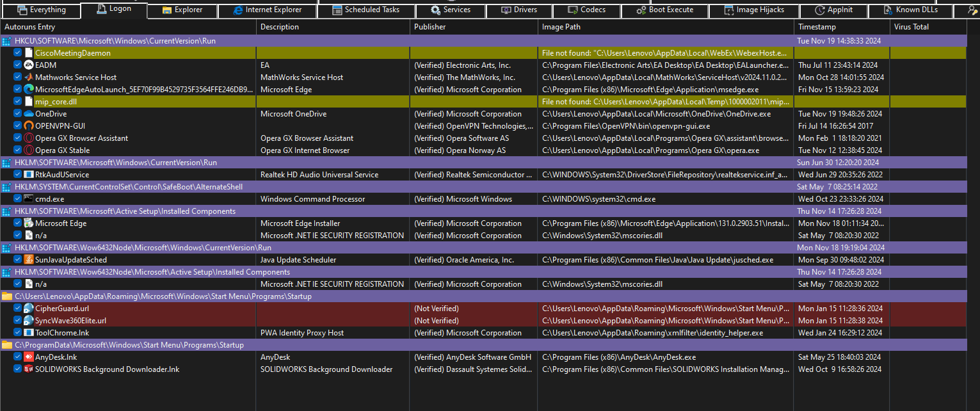Uncheck the CiscoMeetingDaemon entry checkbox
The width and height of the screenshot is (980, 411).
tap(18, 53)
